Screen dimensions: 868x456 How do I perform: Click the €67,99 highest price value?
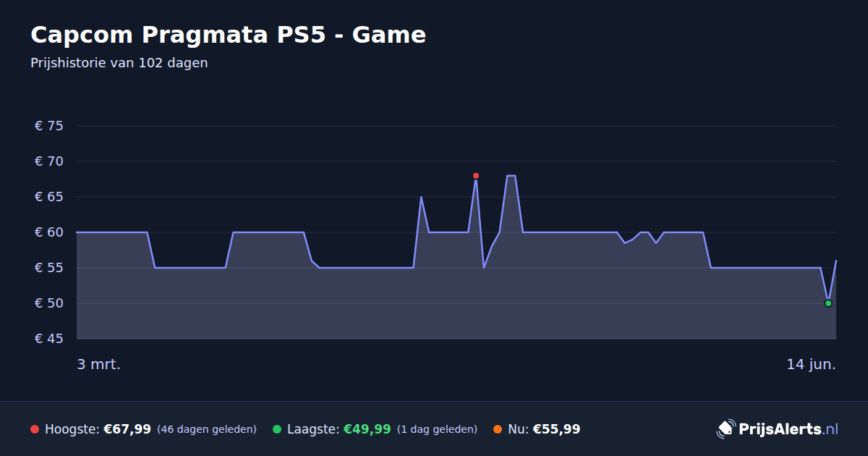pos(127,430)
